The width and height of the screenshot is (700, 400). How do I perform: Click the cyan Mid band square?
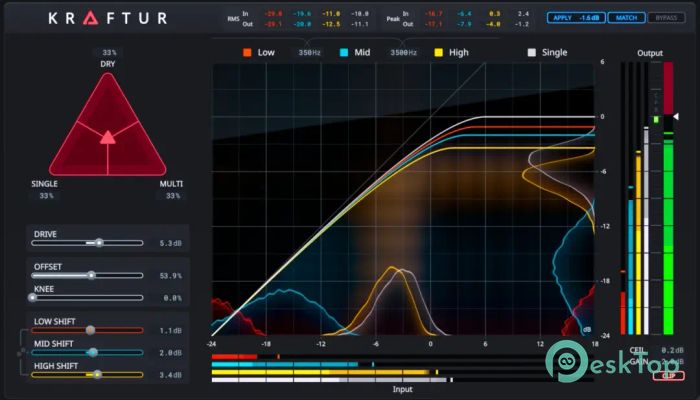click(344, 51)
